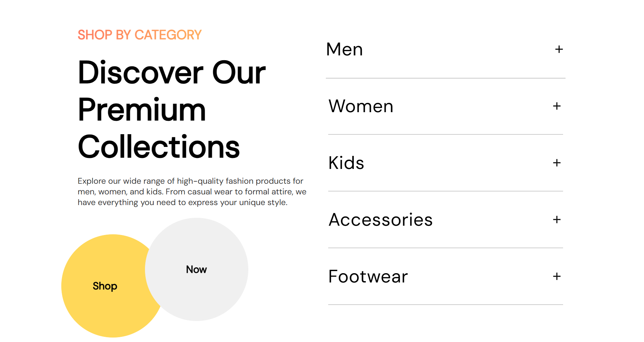Image resolution: width=644 pixels, height=342 pixels.
Task: Click the word Premium in the heading
Action: [142, 110]
